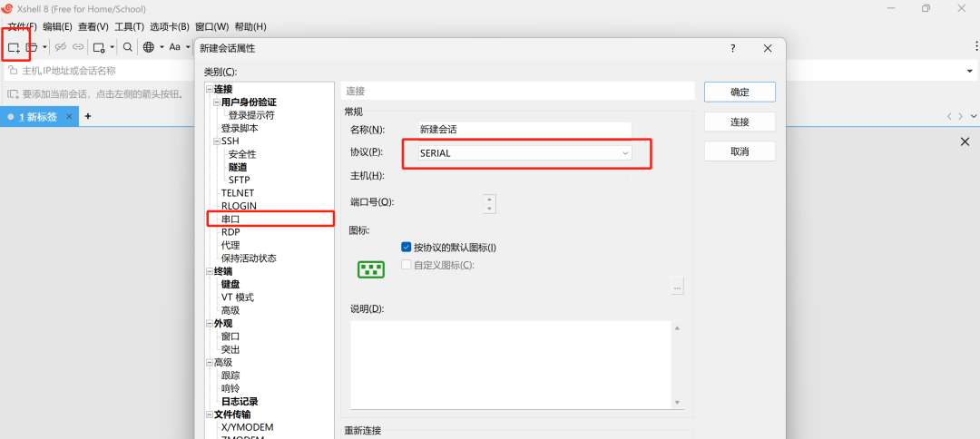Click the 名称 input field
Screen dimensions: 980x439
coord(525,130)
